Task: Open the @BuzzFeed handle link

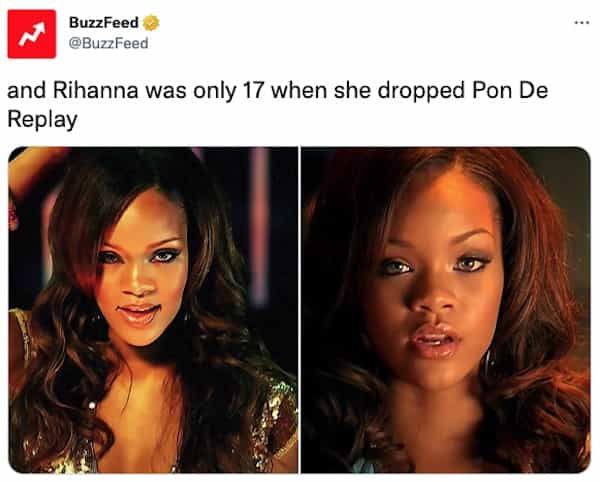Action: (108, 43)
